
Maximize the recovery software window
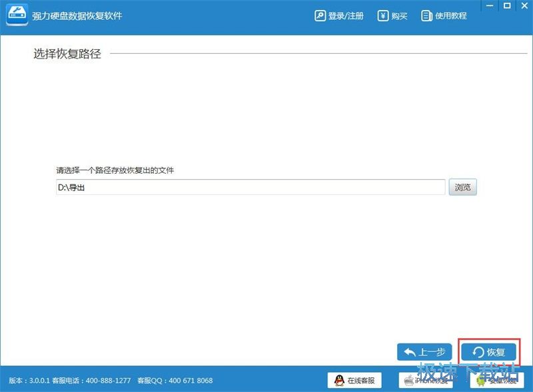point(507,6)
